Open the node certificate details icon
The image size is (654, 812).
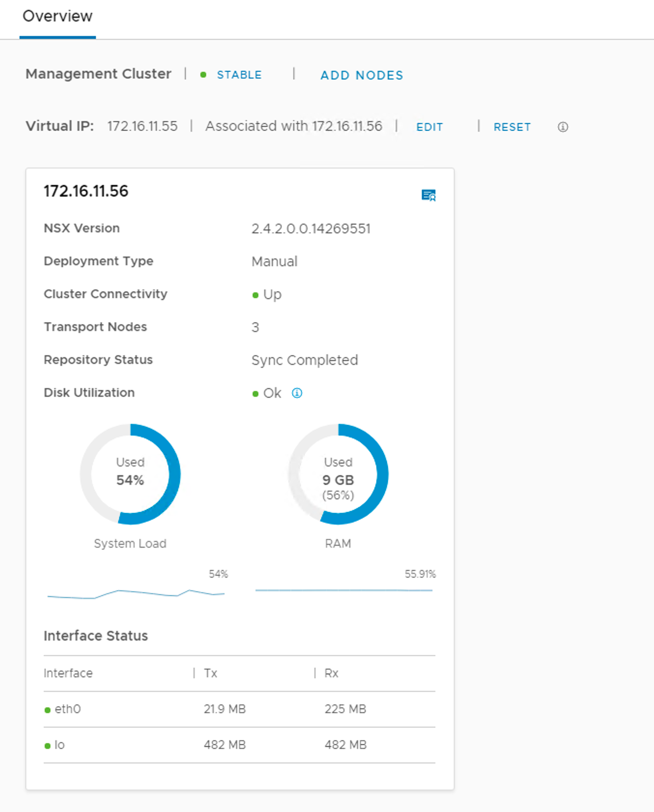point(429,195)
